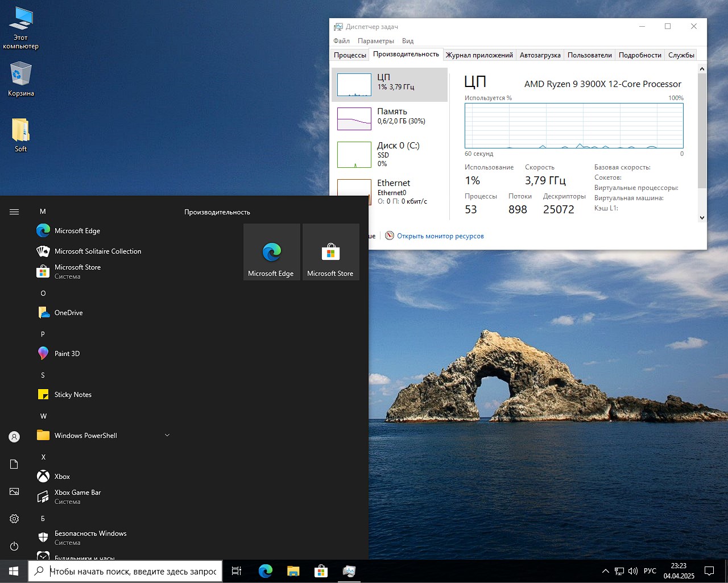Open Task View on the taskbar
The height and width of the screenshot is (583, 728).
(x=237, y=571)
